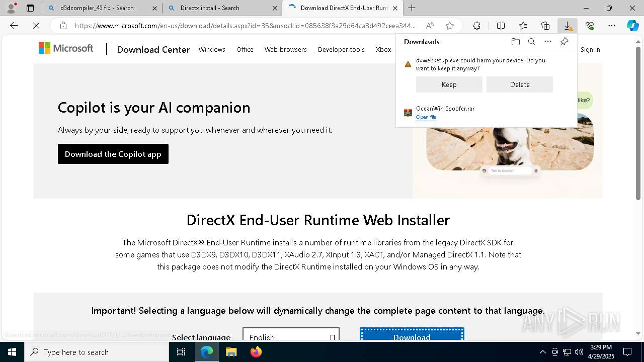Viewport: 644px width, 362px height.
Task: Close the Directx install tab
Action: tap(275, 8)
